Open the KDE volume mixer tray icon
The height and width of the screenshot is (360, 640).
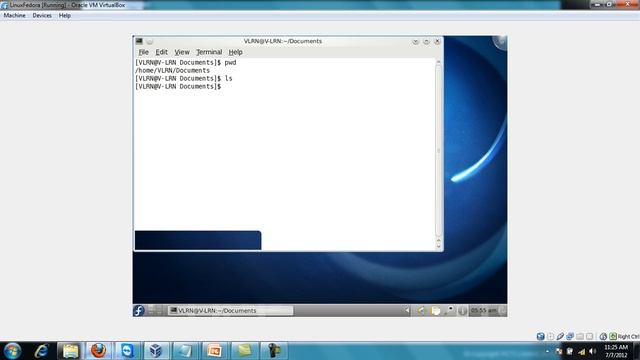pos(421,311)
